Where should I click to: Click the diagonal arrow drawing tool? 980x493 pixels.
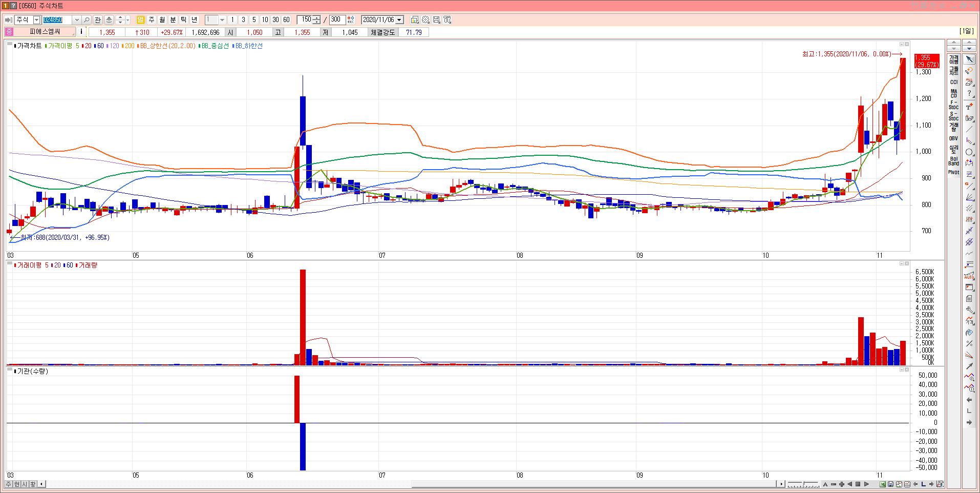coord(969,366)
